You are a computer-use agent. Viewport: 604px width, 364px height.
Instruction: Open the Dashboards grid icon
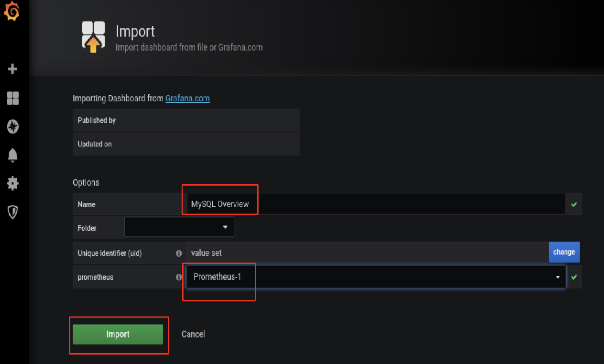13,98
